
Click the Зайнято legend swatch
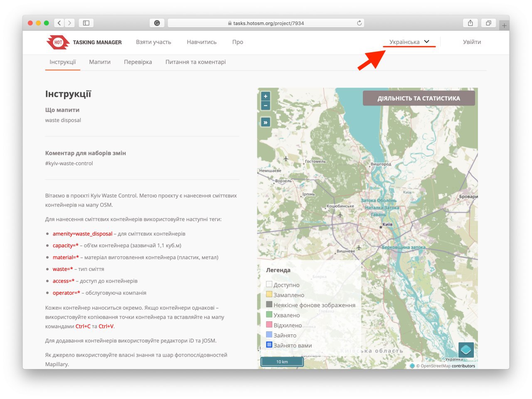coord(269,335)
